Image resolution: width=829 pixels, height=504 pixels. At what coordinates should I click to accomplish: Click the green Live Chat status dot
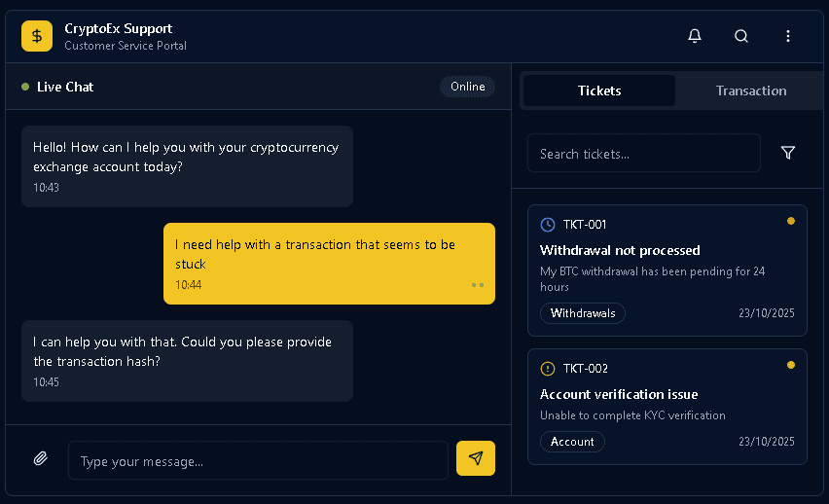[25, 87]
